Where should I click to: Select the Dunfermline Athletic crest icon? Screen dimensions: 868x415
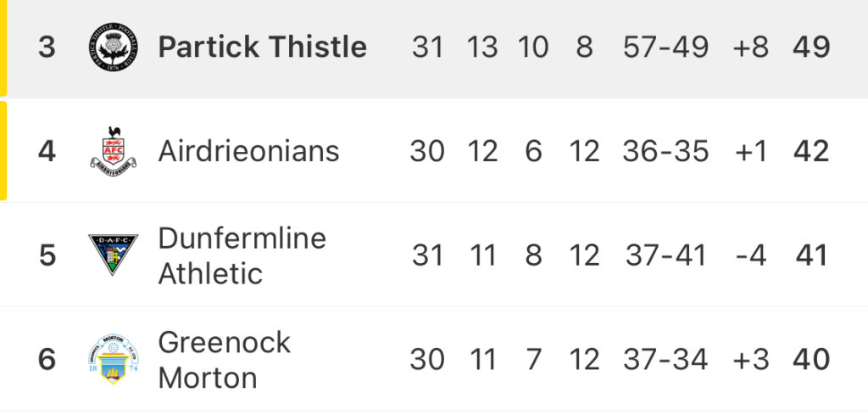[x=113, y=255]
